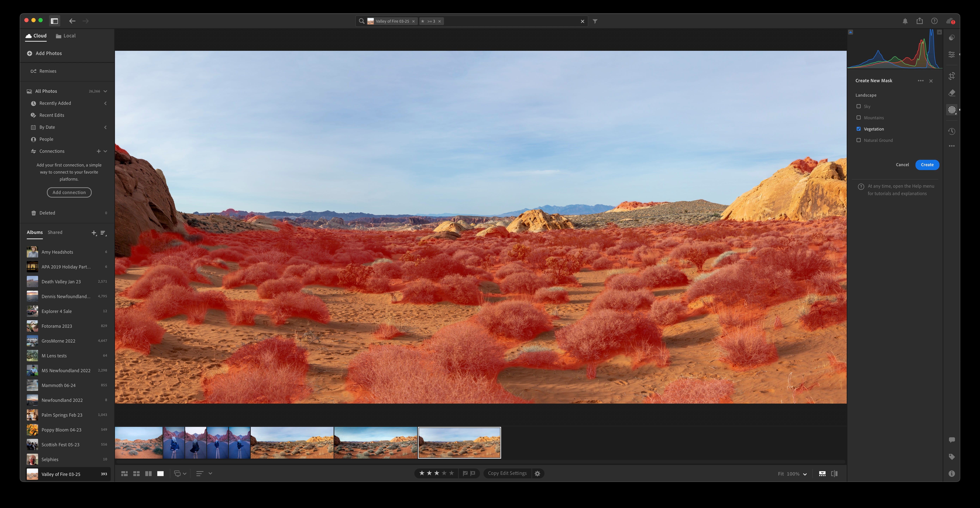Check the Natural Ground option
Viewport: 980px width, 508px height.
[858, 140]
